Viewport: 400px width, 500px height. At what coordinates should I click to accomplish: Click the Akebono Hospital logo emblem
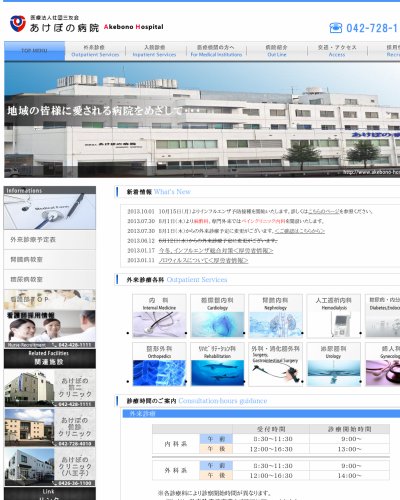point(18,24)
